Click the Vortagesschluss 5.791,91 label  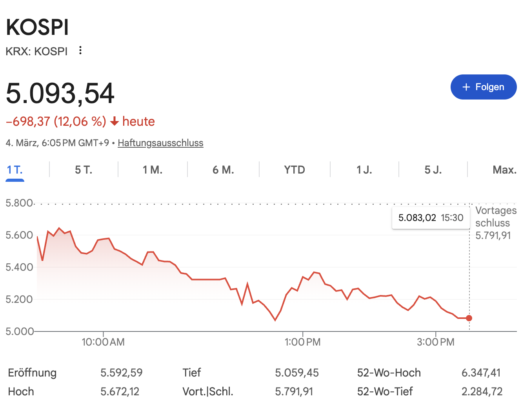(x=495, y=223)
